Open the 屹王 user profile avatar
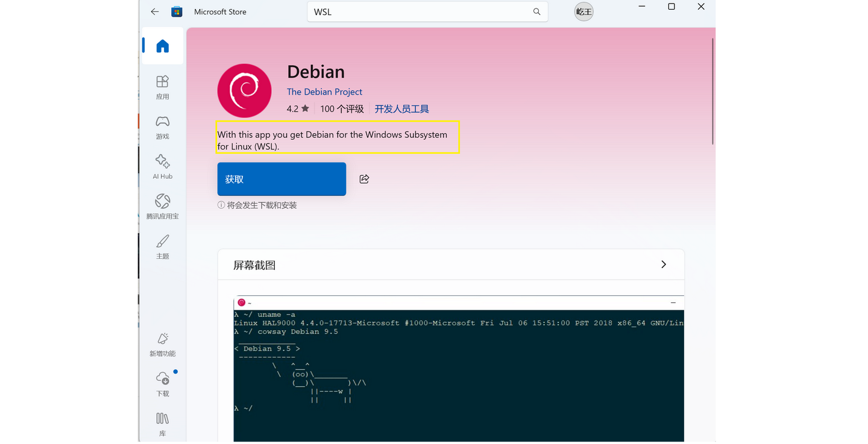 [583, 11]
